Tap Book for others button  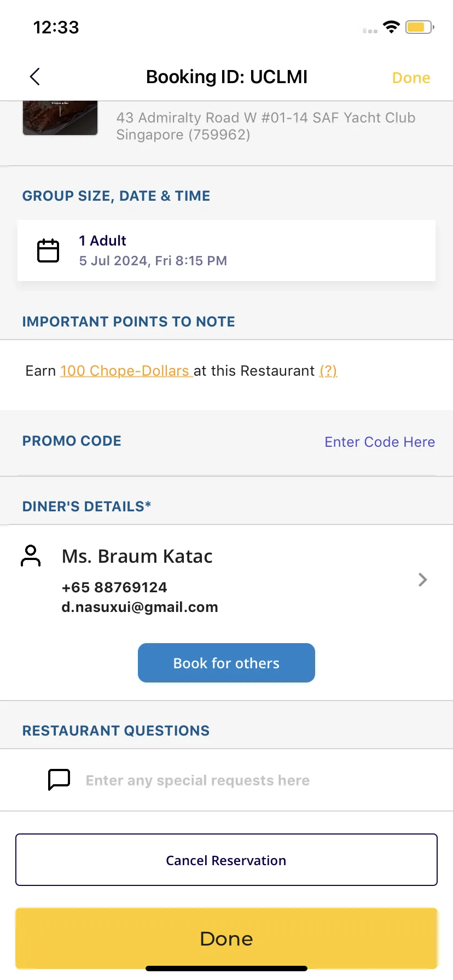click(x=226, y=663)
